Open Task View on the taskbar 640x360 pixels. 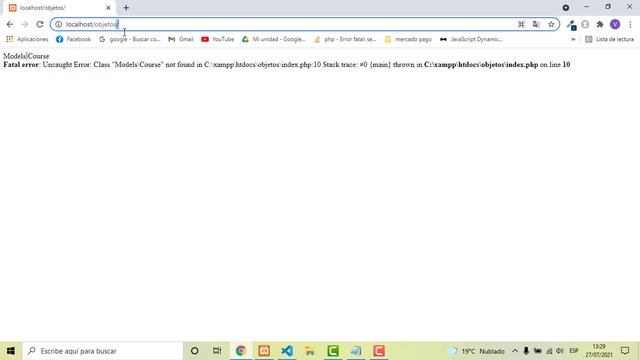tap(217, 351)
